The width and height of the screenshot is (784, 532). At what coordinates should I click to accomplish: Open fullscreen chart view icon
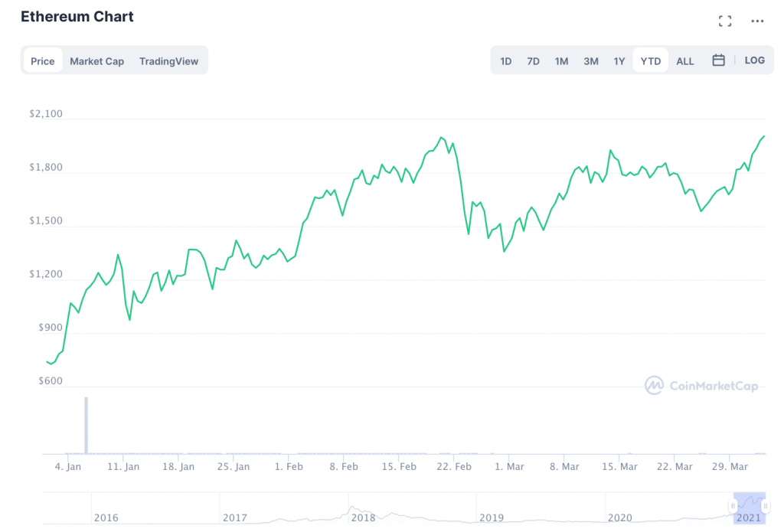[724, 21]
